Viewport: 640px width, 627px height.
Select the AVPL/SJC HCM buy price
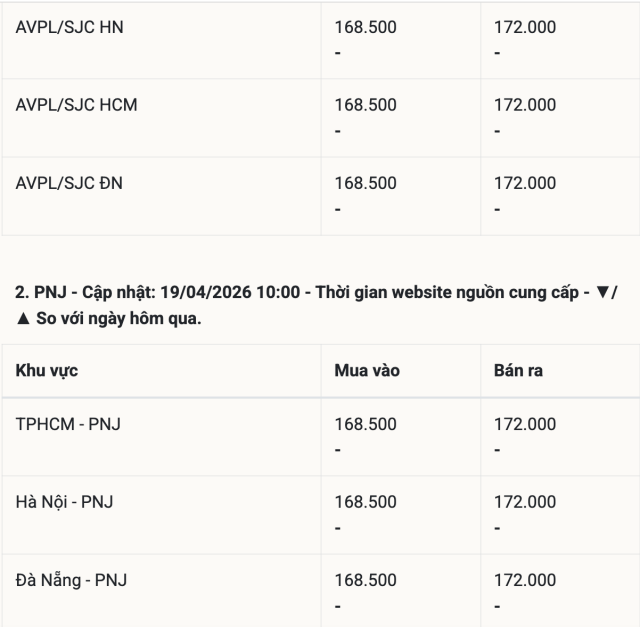click(365, 105)
